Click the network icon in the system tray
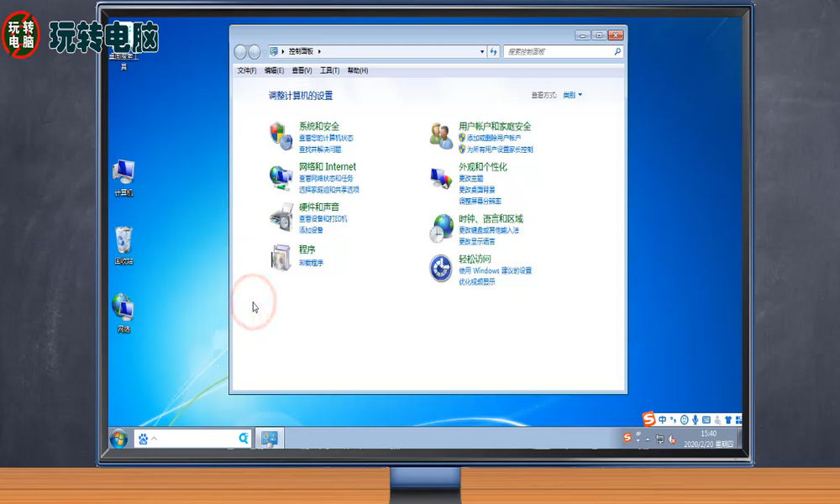The height and width of the screenshot is (504, 840). (660, 439)
